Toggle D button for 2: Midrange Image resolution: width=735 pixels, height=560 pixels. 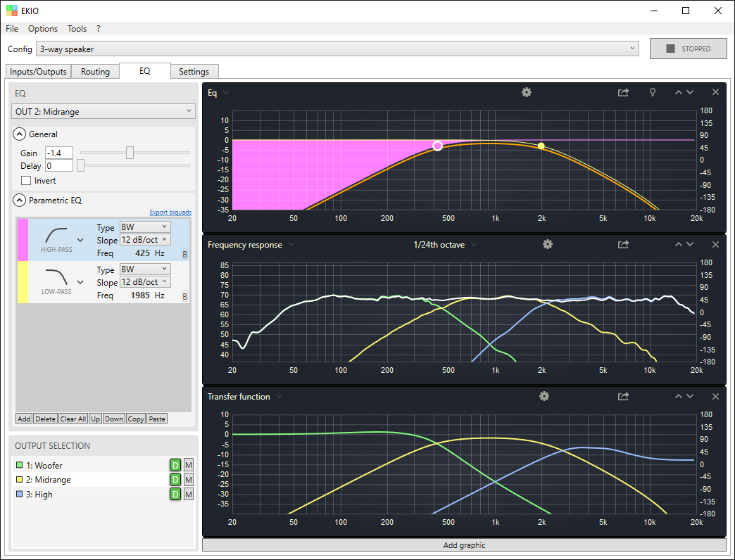pos(175,480)
